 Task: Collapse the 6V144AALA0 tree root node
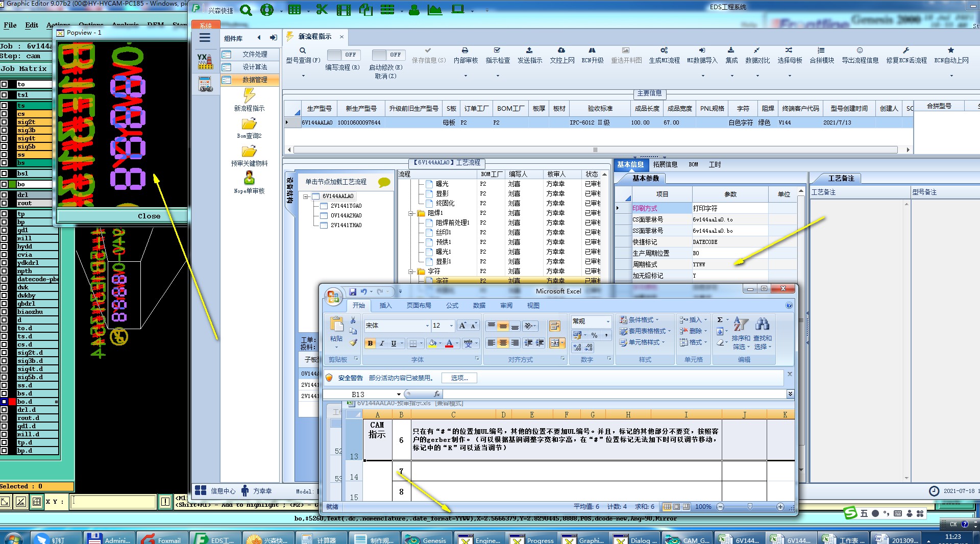tap(306, 196)
